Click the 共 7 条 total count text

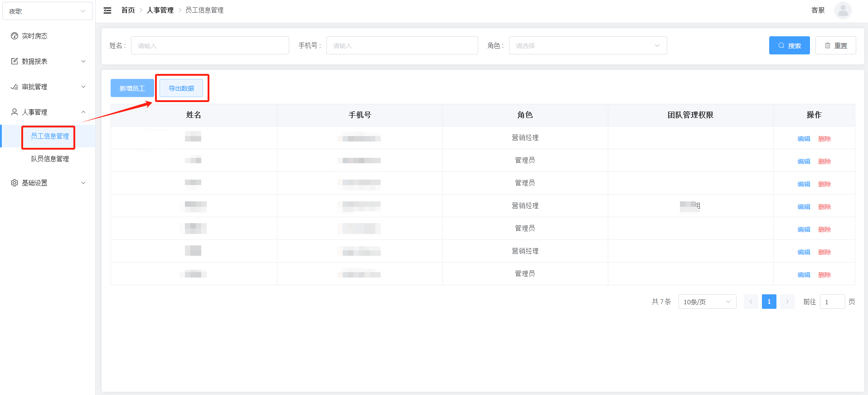click(661, 302)
